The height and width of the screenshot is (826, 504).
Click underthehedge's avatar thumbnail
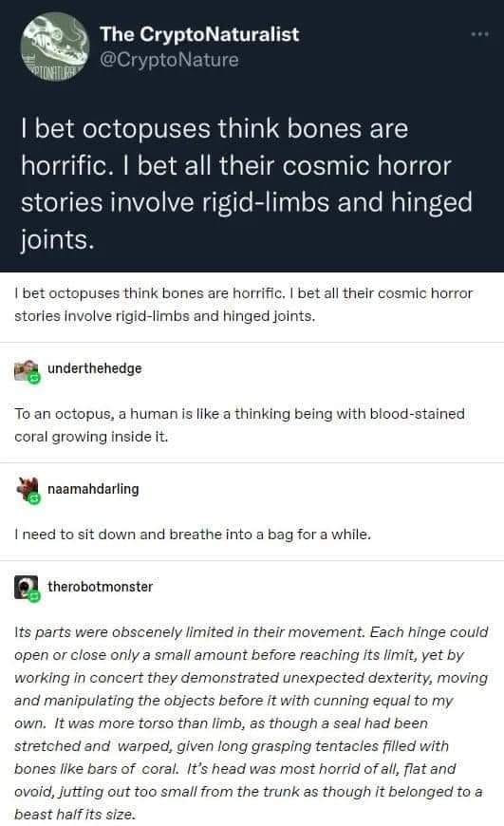[27, 371]
